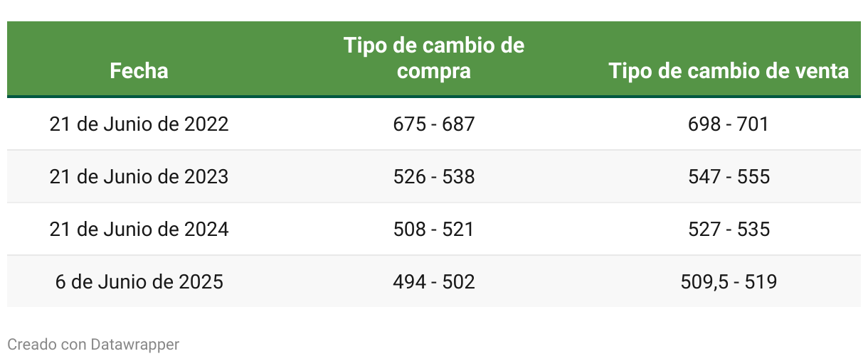Click the 547 - 555 venta value
Image resolution: width=868 pixels, height=361 pixels.
tap(729, 177)
